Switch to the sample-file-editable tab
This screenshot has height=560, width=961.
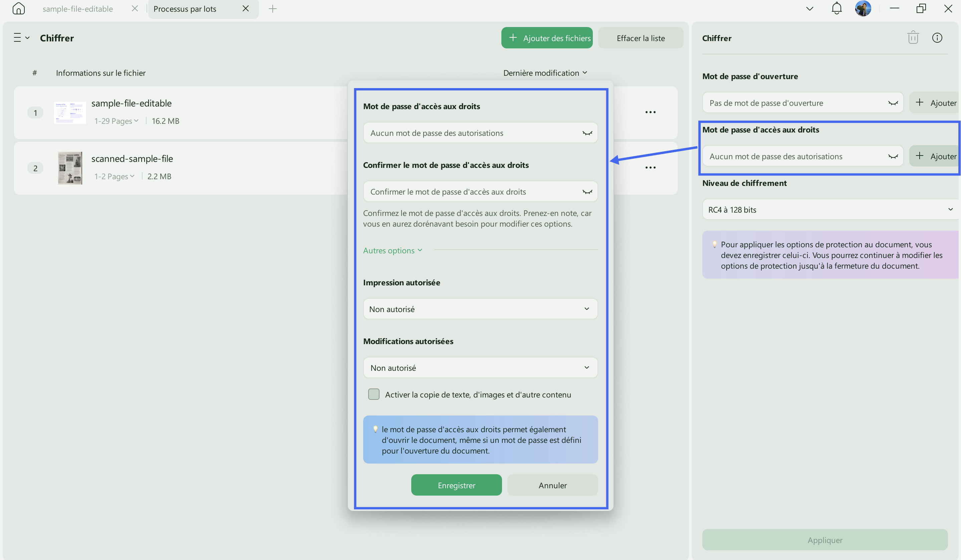click(78, 9)
